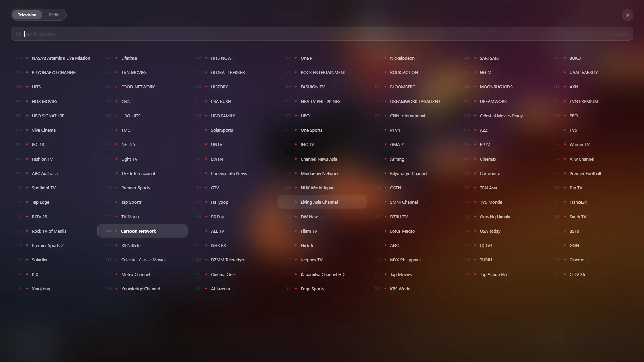Tune to Al Jazeera
This screenshot has height=362, width=644.
(x=232, y=289)
